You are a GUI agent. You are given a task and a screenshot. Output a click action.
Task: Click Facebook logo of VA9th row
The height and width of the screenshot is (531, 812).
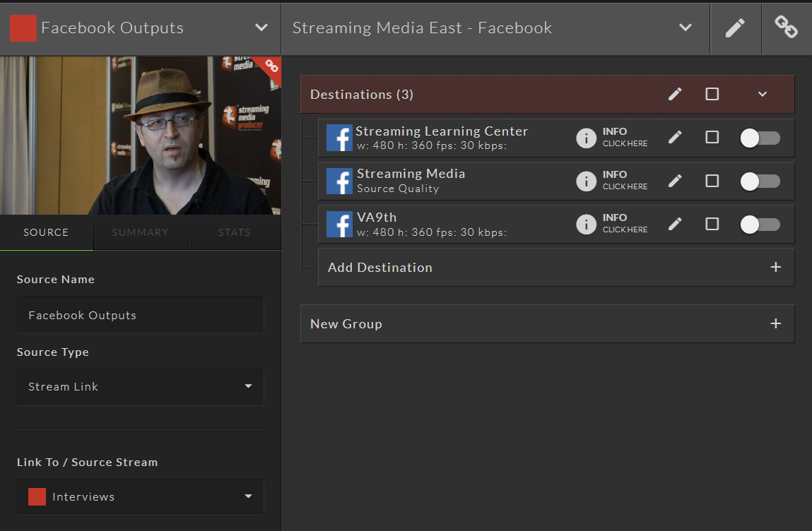(x=339, y=224)
